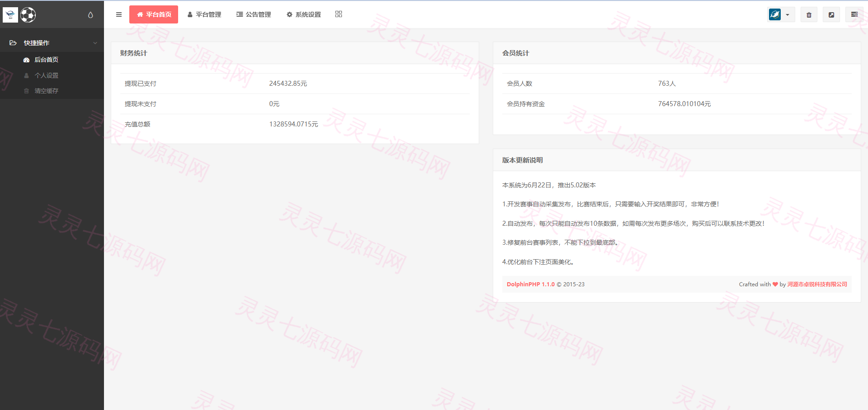Toggle the sidebar hamburger icon
The height and width of the screenshot is (410, 868).
tap(119, 14)
